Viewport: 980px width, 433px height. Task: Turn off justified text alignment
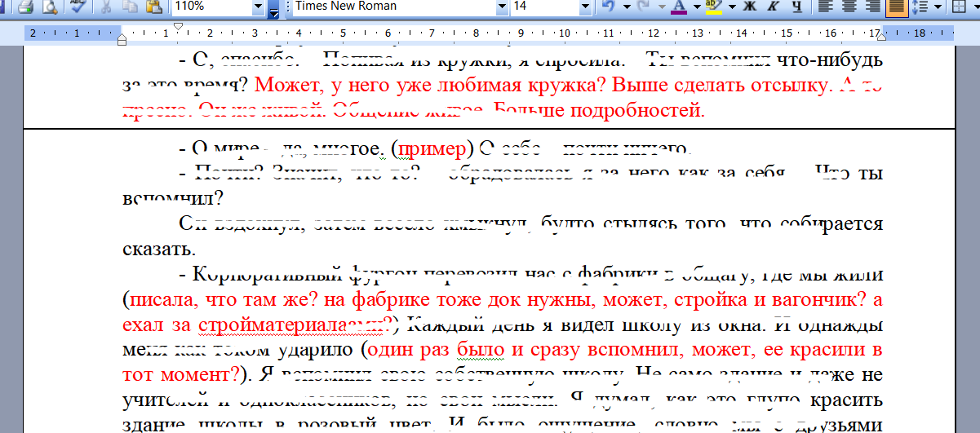coord(896,7)
